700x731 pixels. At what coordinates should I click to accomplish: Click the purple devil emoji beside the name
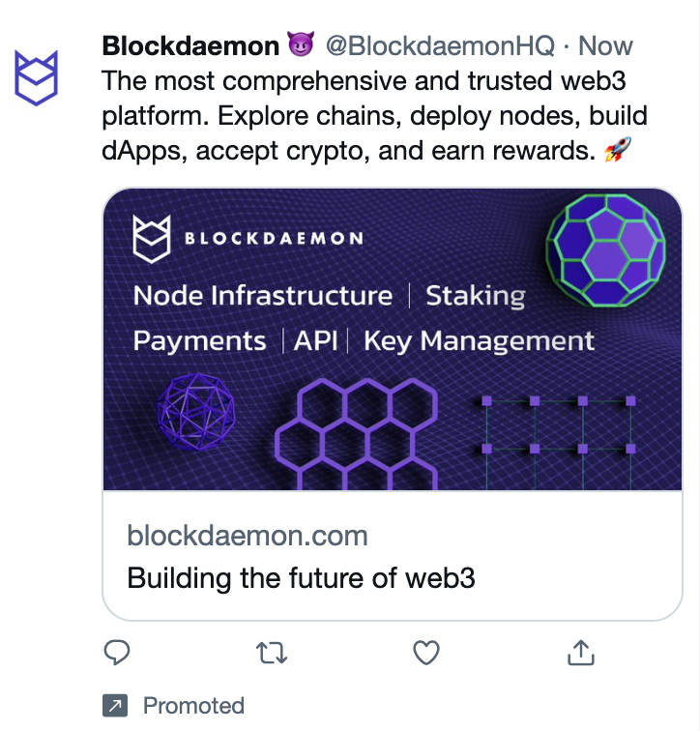click(x=301, y=45)
